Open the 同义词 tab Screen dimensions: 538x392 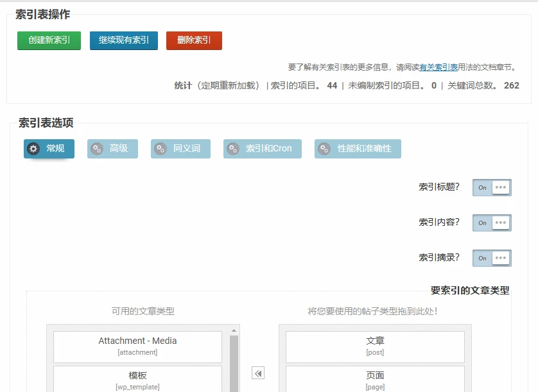pyautogui.click(x=180, y=148)
